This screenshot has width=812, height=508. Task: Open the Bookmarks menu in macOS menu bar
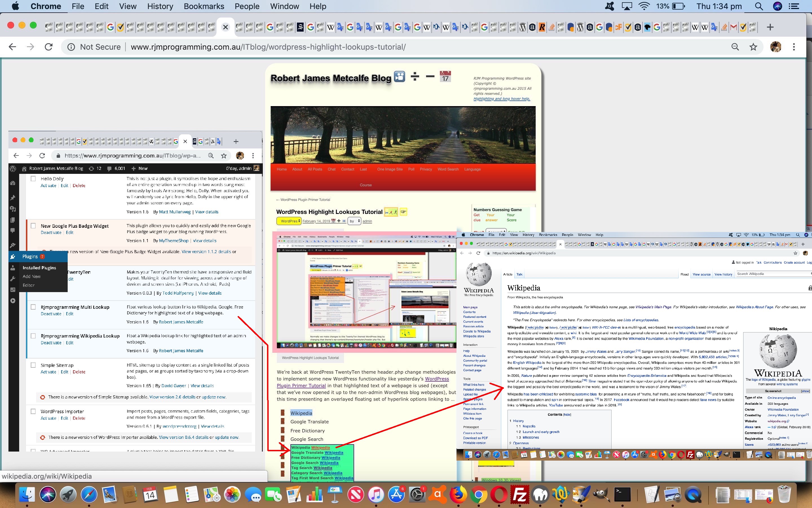click(204, 6)
